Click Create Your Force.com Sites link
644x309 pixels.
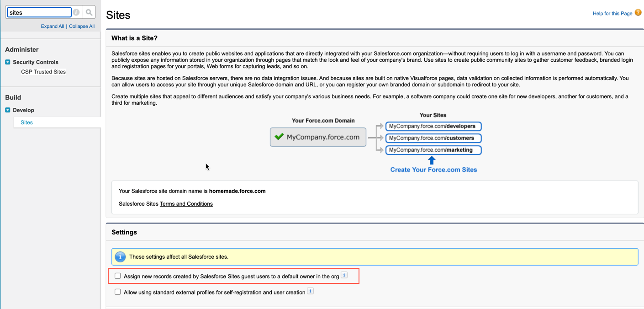tap(433, 170)
